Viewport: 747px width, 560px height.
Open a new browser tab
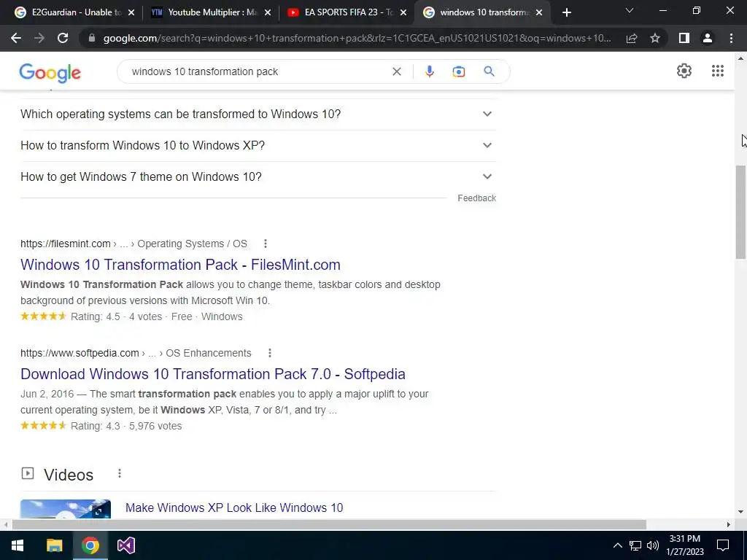(566, 12)
